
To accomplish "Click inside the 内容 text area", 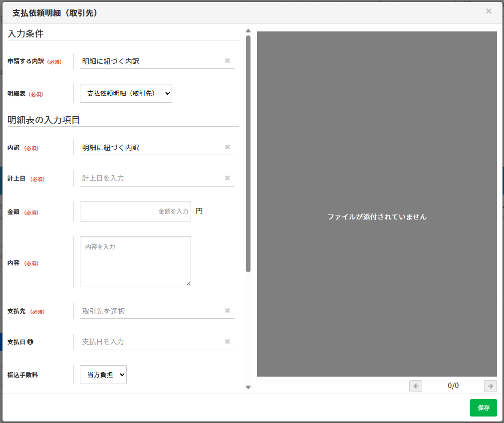I will point(135,261).
